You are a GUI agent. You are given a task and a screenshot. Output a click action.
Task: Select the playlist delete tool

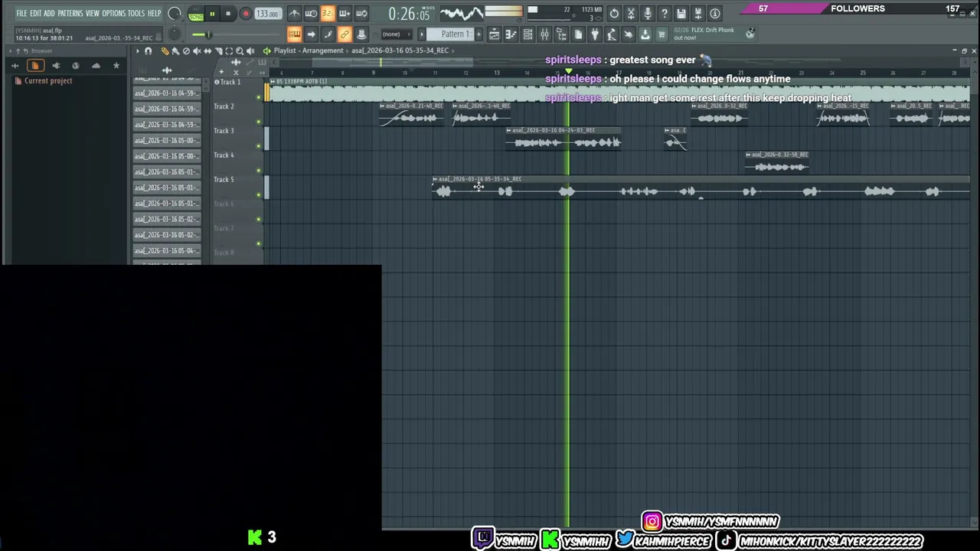point(186,51)
